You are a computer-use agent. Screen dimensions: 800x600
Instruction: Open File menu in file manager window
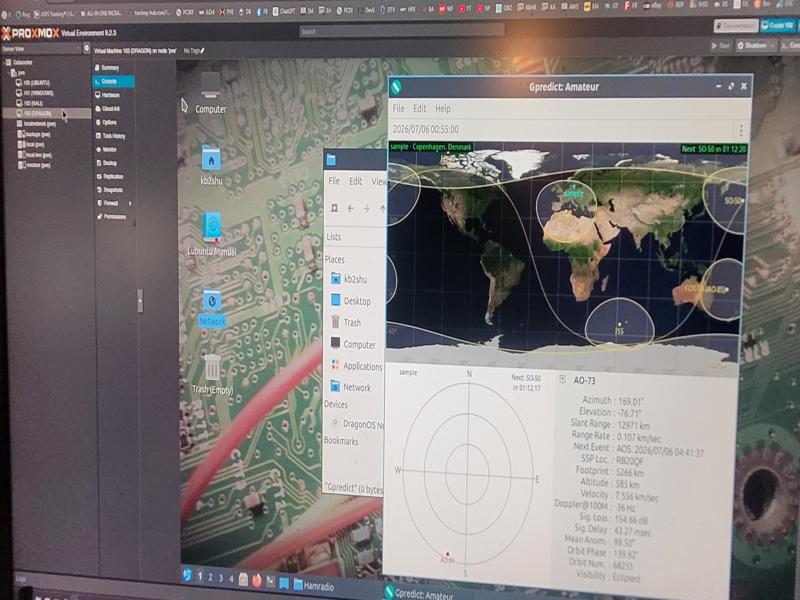(334, 181)
